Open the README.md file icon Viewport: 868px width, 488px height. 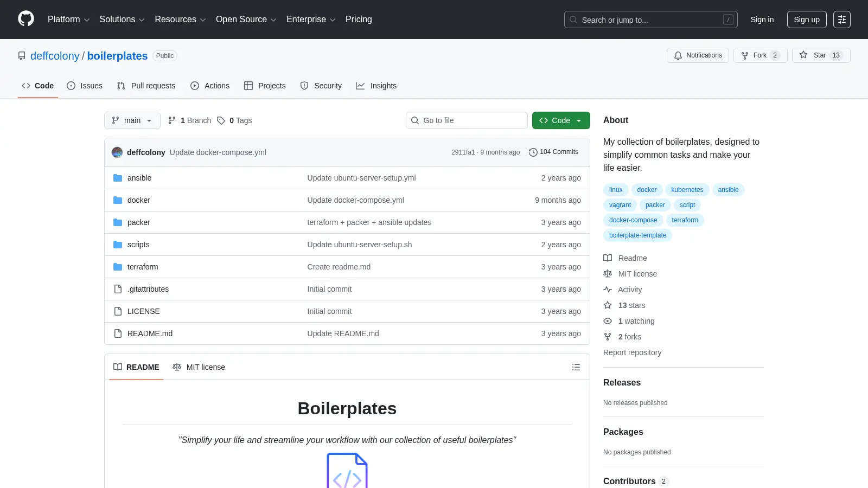coord(118,333)
